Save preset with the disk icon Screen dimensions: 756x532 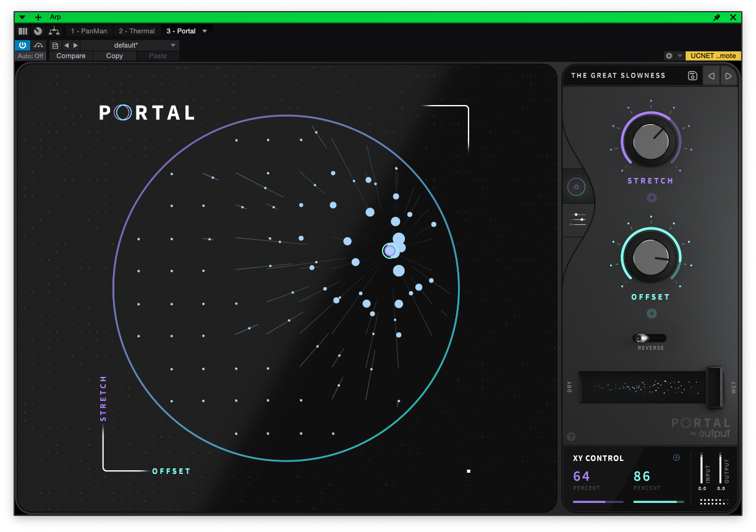point(692,76)
